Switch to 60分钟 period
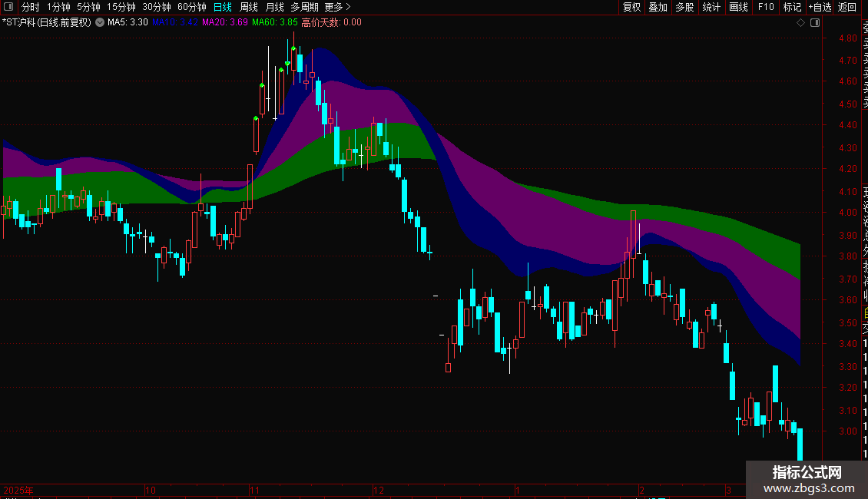The image size is (868, 499). coord(192,7)
